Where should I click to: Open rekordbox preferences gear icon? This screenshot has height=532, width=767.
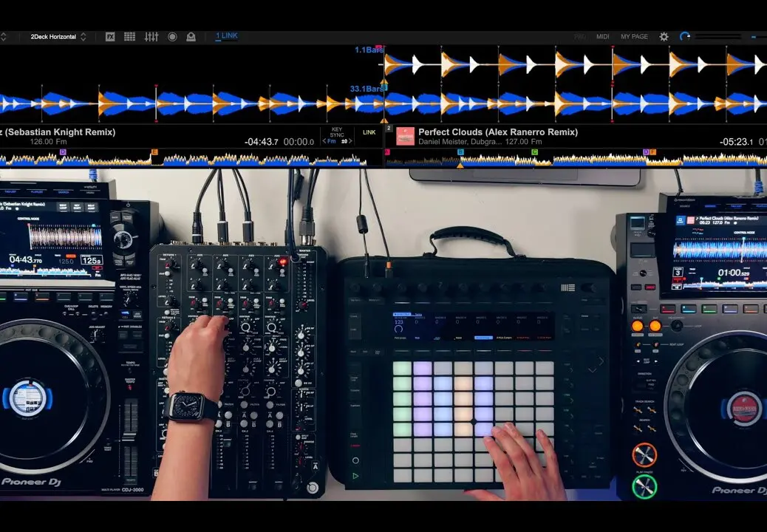[x=664, y=37]
